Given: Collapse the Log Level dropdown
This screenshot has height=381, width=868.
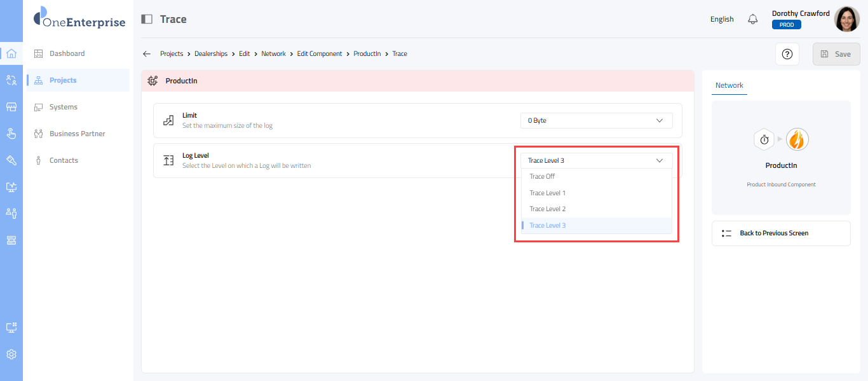Looking at the screenshot, I should (x=596, y=161).
